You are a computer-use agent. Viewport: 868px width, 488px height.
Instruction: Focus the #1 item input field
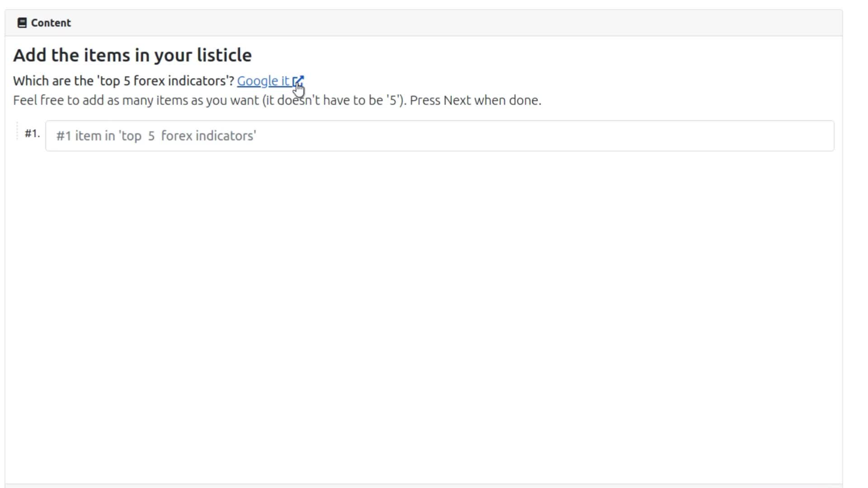pyautogui.click(x=439, y=136)
